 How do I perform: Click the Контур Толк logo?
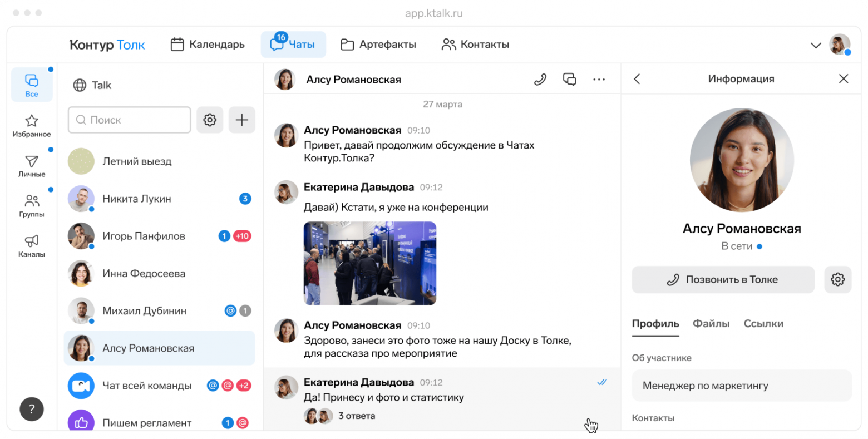(x=107, y=45)
